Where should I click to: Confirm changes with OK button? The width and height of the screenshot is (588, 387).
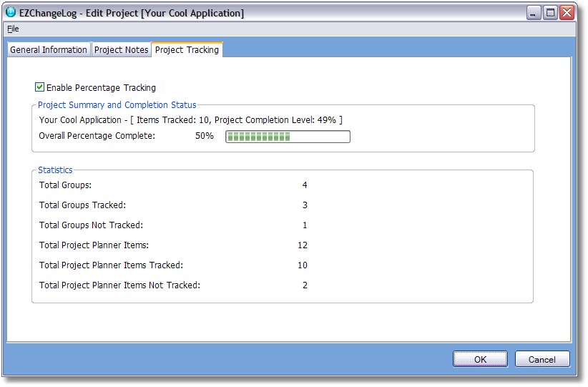pos(480,359)
